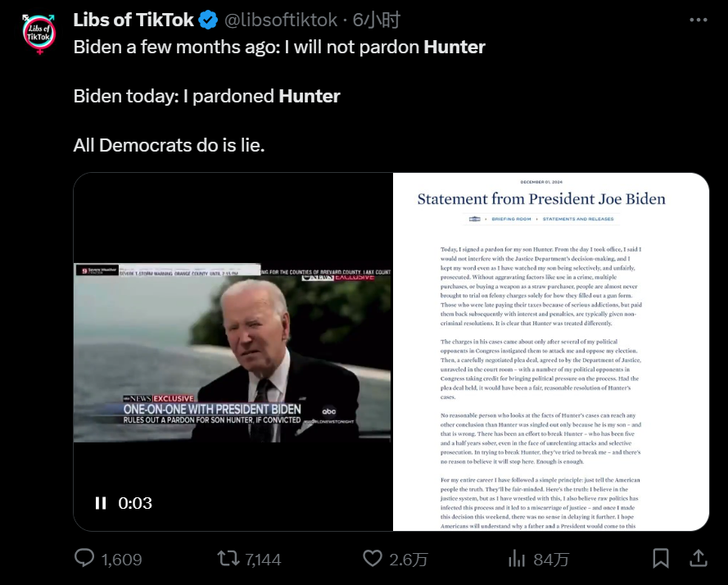Click the reply speech bubble icon
This screenshot has height=585, width=728.
coord(84,558)
